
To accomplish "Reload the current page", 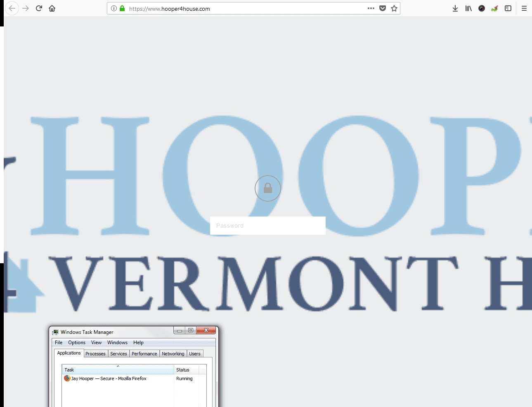I will [39, 8].
